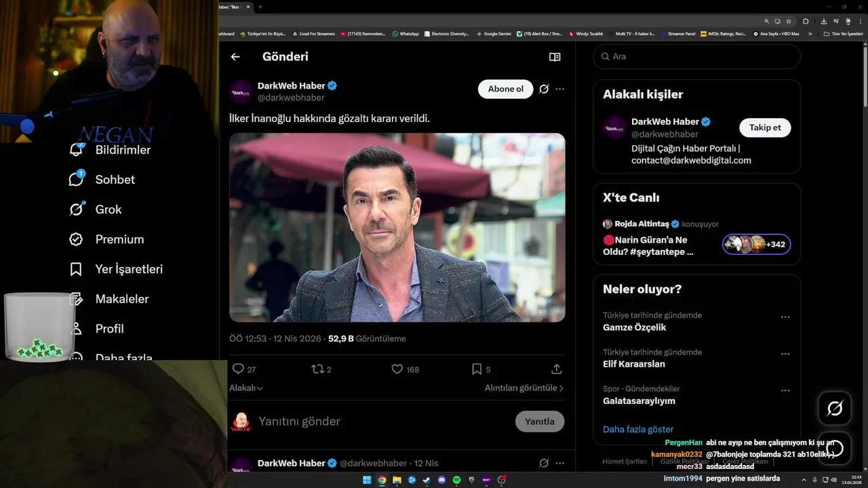The image size is (868, 488).
Task: Go back with the arrow beside Gönderi
Action: [235, 57]
